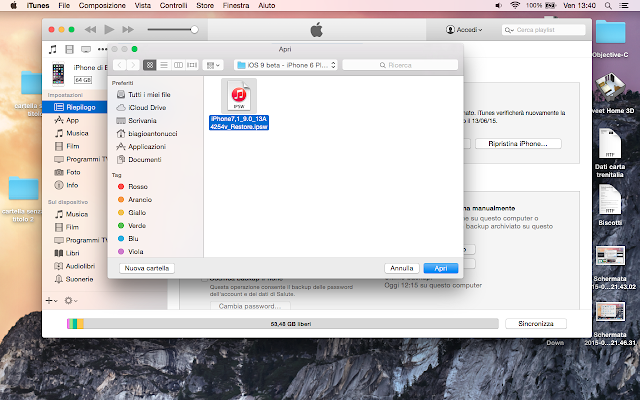The image size is (640, 400).
Task: Click the Wi-Fi status icon
Action: click(515, 5)
